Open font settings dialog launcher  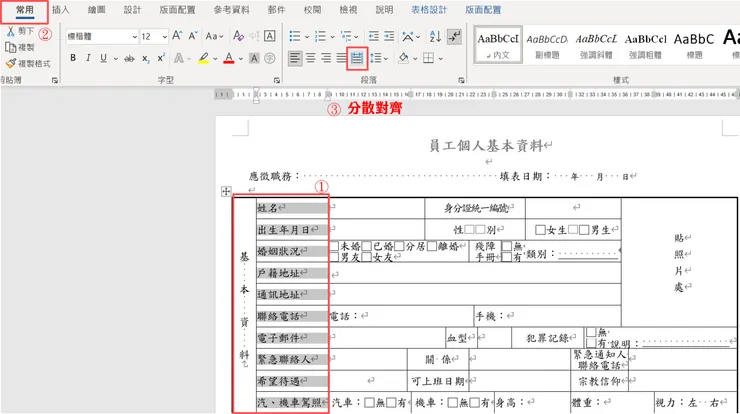pos(277,80)
